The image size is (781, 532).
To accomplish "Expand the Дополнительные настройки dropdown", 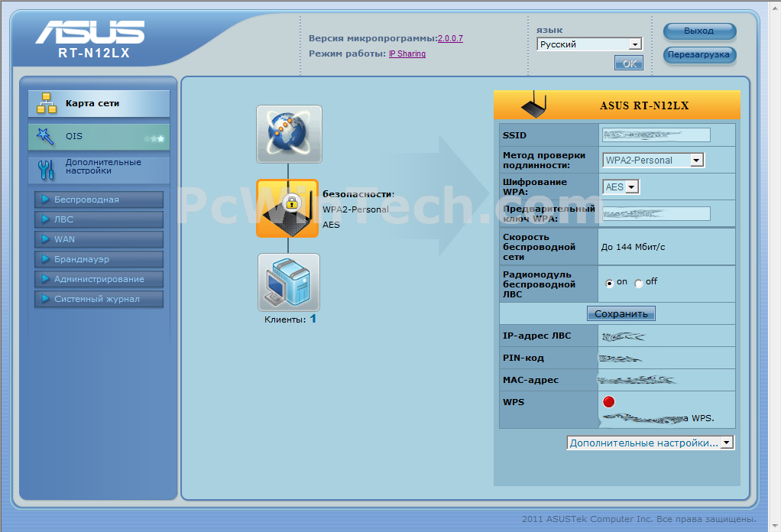I will (650, 443).
